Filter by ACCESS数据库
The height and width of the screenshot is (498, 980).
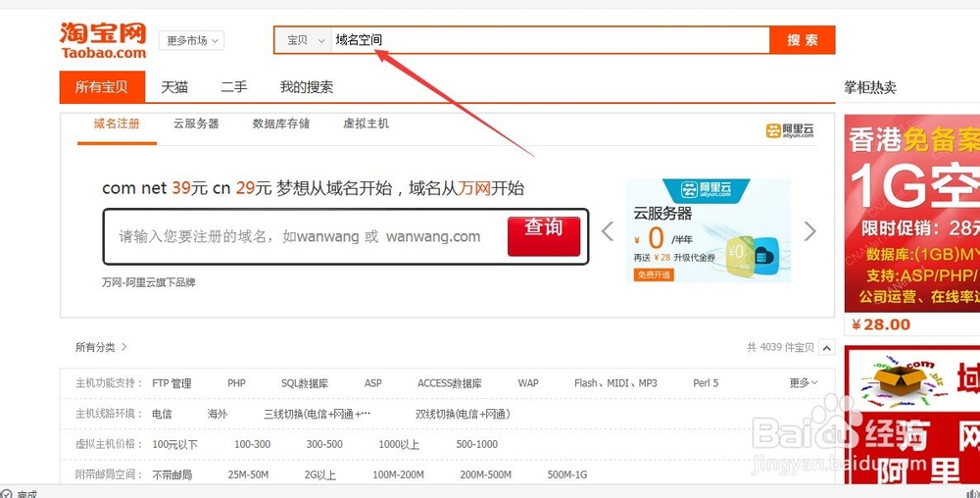coord(450,383)
